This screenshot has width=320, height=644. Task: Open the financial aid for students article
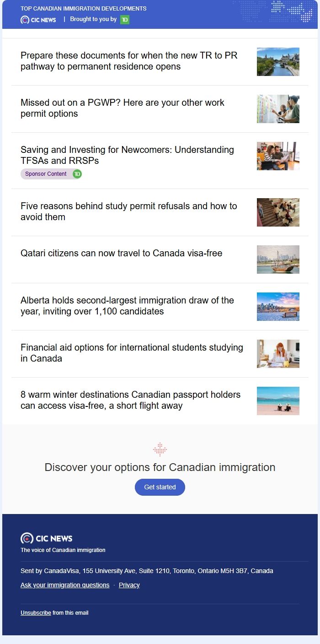131,353
